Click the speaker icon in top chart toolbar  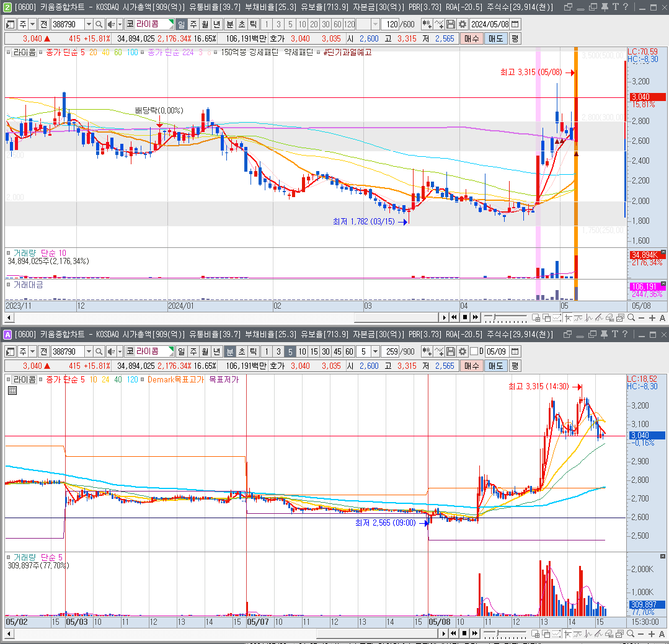pyautogui.click(x=110, y=24)
